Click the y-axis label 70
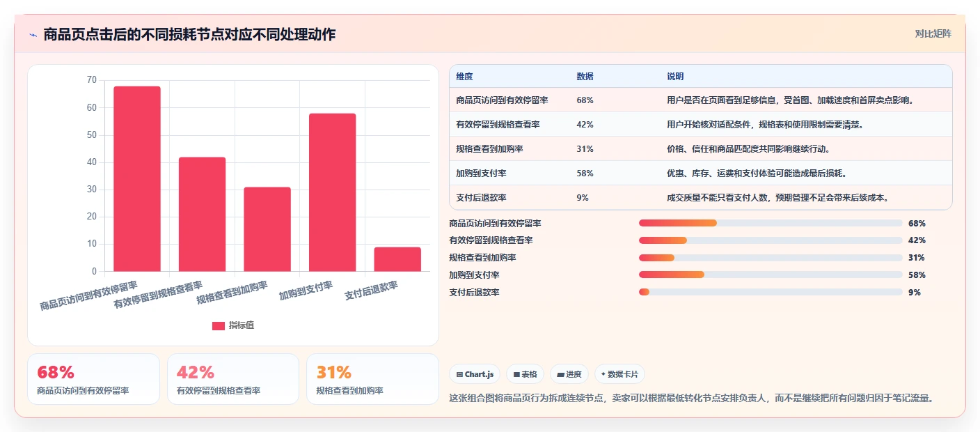The width and height of the screenshot is (980, 432). tap(92, 80)
